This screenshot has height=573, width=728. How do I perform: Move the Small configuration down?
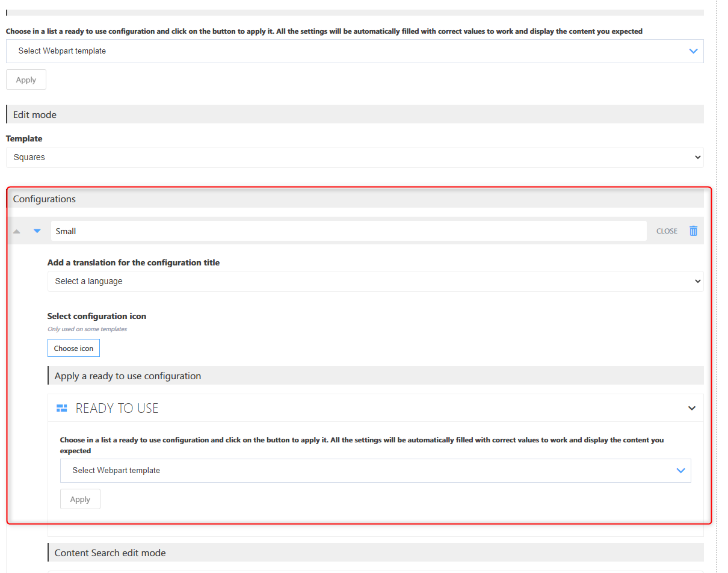coord(37,231)
